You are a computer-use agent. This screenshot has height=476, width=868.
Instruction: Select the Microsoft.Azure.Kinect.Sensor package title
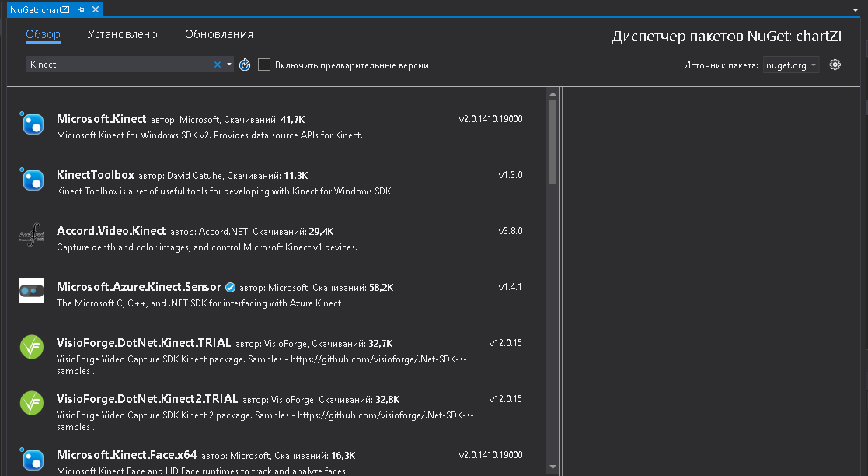click(139, 286)
